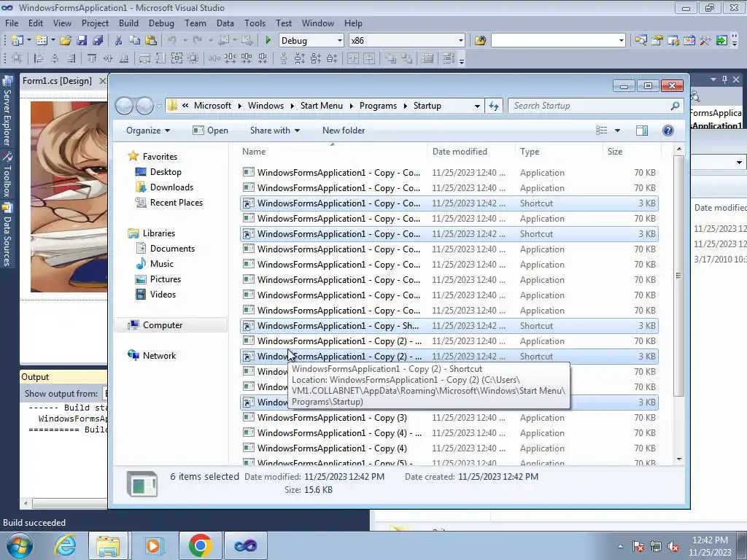The image size is (747, 560).
Task: Expand New Project dropdown arrow
Action: (x=29, y=41)
